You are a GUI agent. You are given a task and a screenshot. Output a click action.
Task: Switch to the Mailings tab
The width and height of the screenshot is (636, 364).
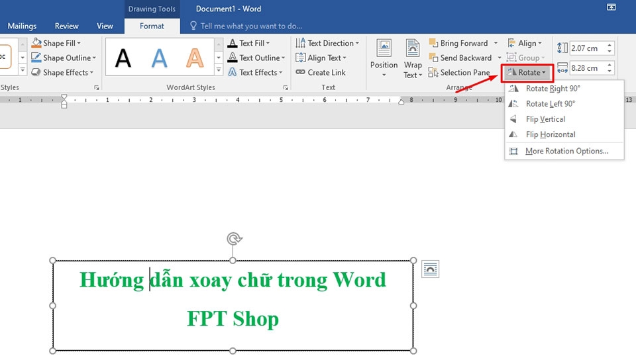22,26
